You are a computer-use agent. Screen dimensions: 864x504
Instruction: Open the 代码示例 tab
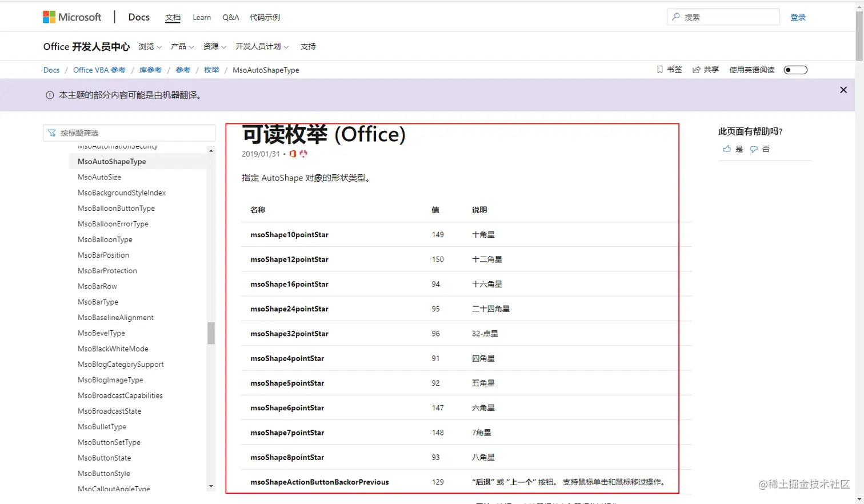click(x=265, y=17)
